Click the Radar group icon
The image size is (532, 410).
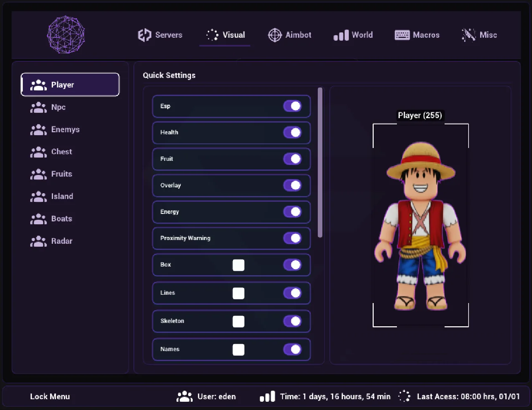pos(39,241)
